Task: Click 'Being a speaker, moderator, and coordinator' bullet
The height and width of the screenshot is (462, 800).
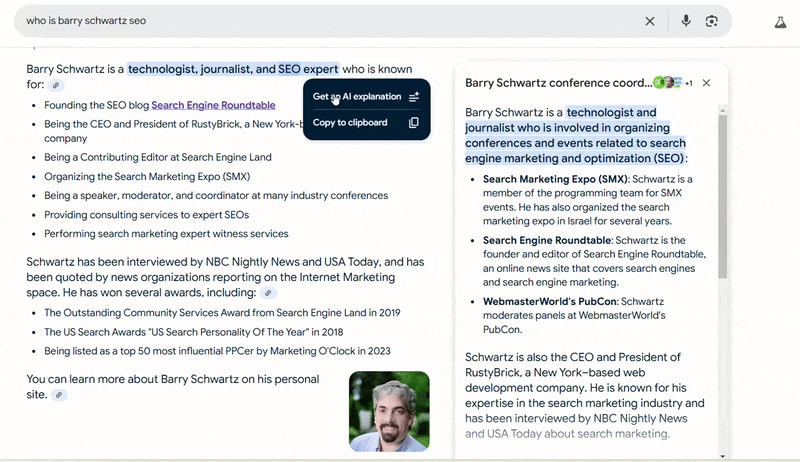Action: [216, 195]
